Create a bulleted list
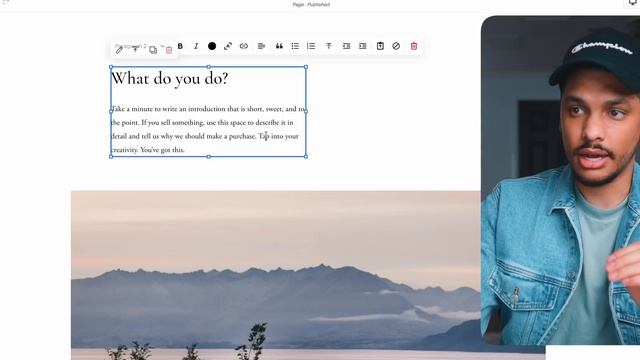 click(x=295, y=46)
